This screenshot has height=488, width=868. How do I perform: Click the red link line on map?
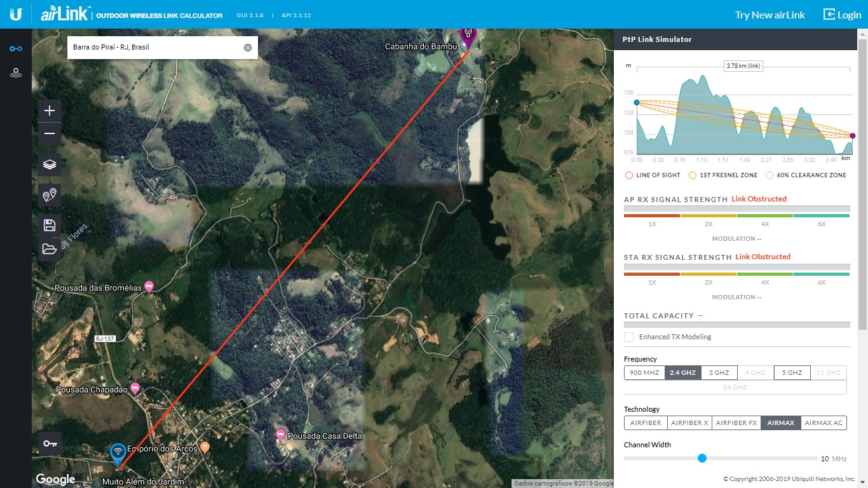(x=292, y=260)
